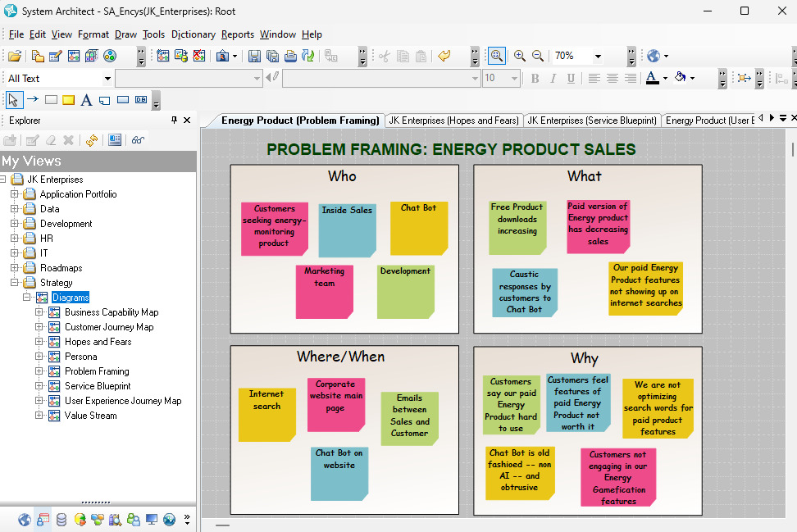Set text alignment to center
The image size is (797, 532).
[612, 78]
